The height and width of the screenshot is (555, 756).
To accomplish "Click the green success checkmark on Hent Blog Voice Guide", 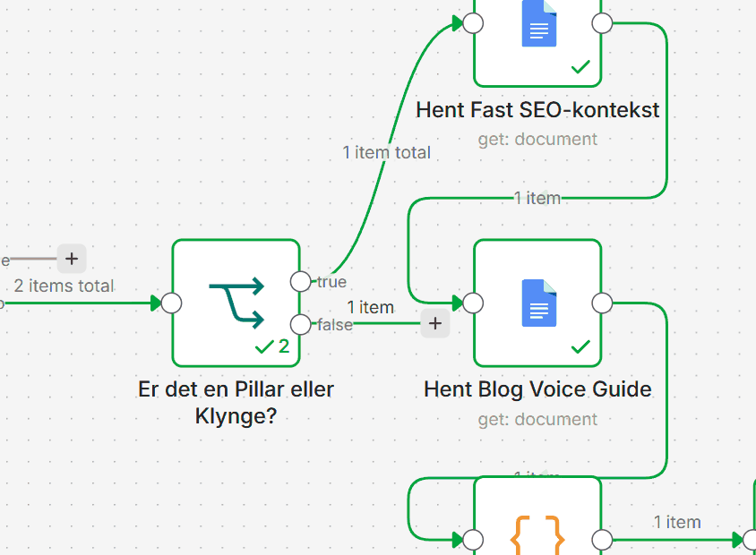I will [x=580, y=346].
